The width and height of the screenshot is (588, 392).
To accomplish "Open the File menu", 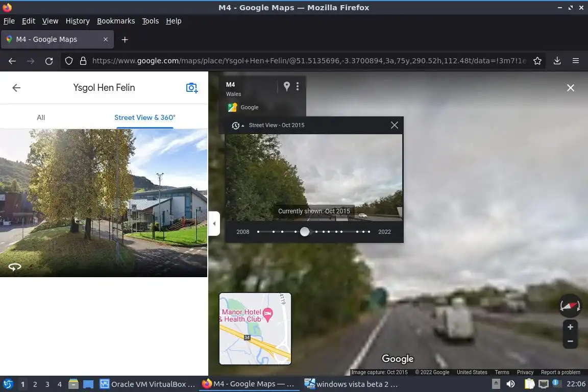I will (x=9, y=21).
